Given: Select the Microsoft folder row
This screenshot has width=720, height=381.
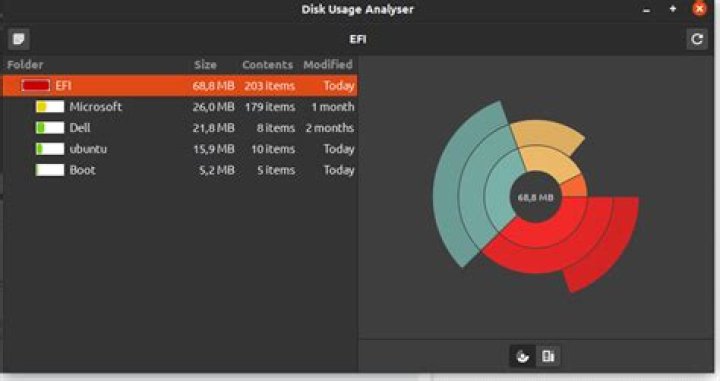Looking at the screenshot, I should click(180, 107).
